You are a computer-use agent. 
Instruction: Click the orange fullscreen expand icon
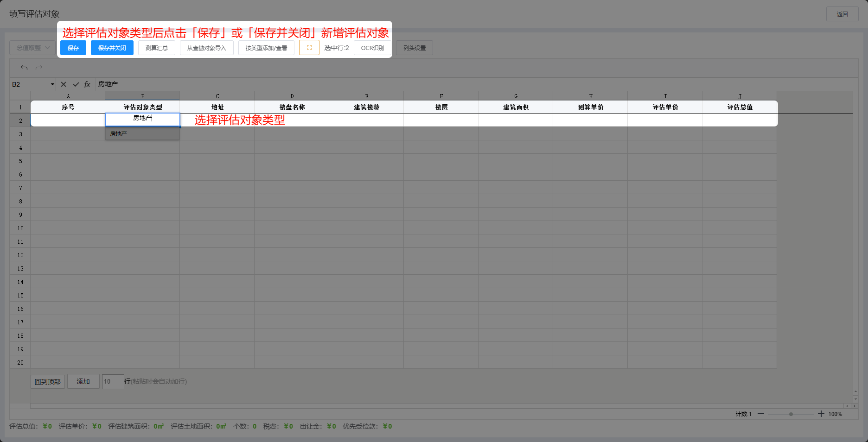[x=309, y=48]
